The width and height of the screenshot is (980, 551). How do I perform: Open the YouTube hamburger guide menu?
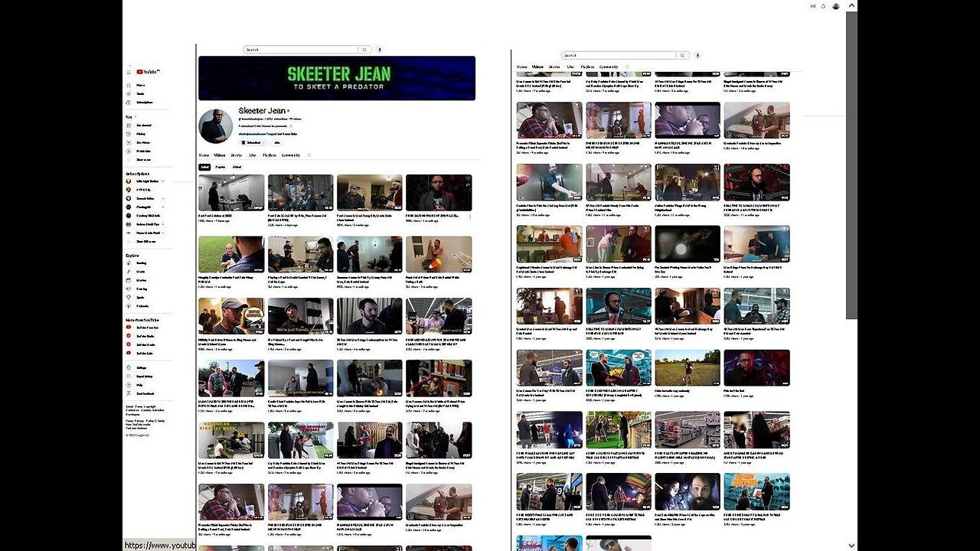click(129, 72)
